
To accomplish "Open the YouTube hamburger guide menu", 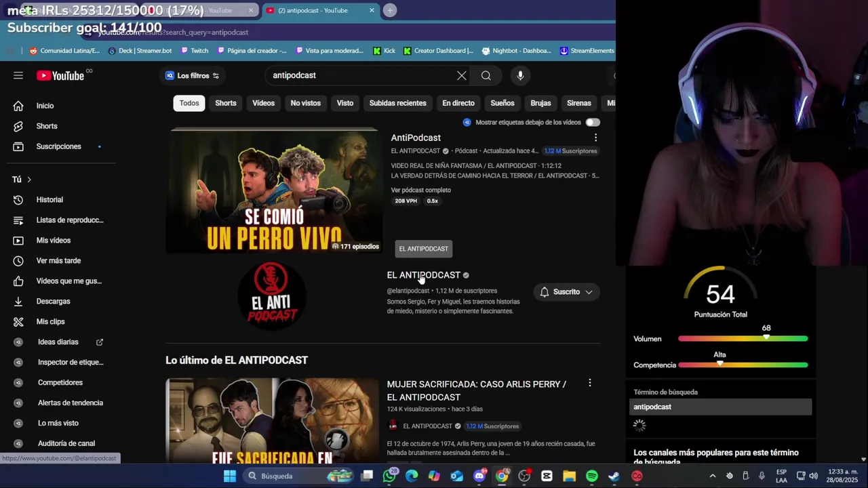I will click(18, 75).
